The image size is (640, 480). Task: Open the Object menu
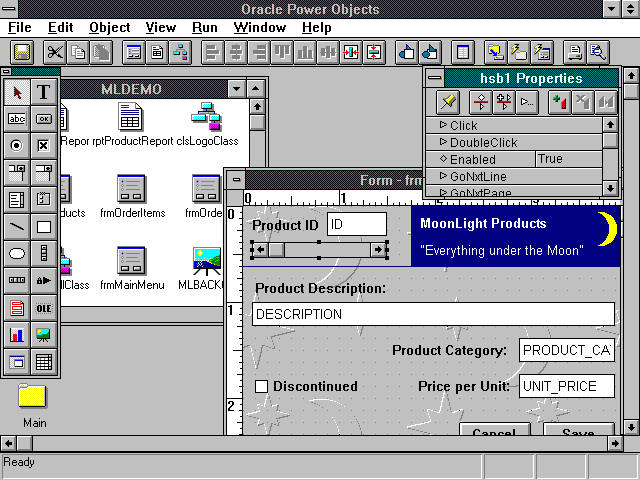point(109,27)
